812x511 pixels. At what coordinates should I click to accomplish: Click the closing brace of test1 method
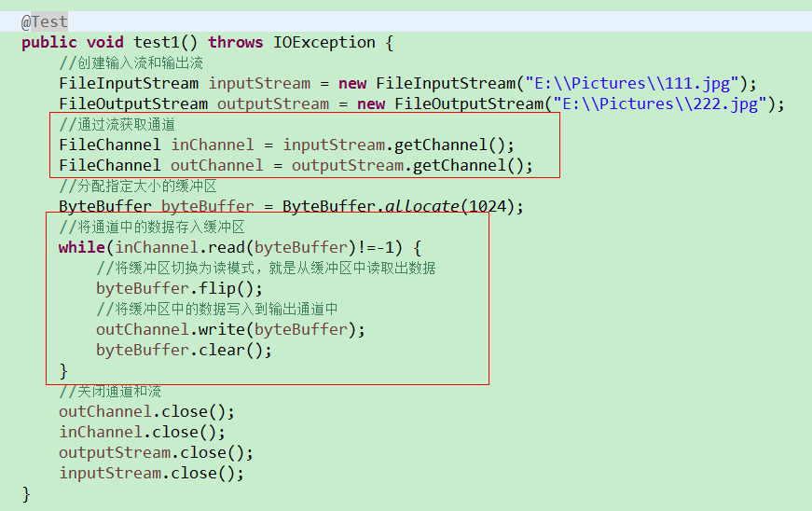[x=26, y=494]
